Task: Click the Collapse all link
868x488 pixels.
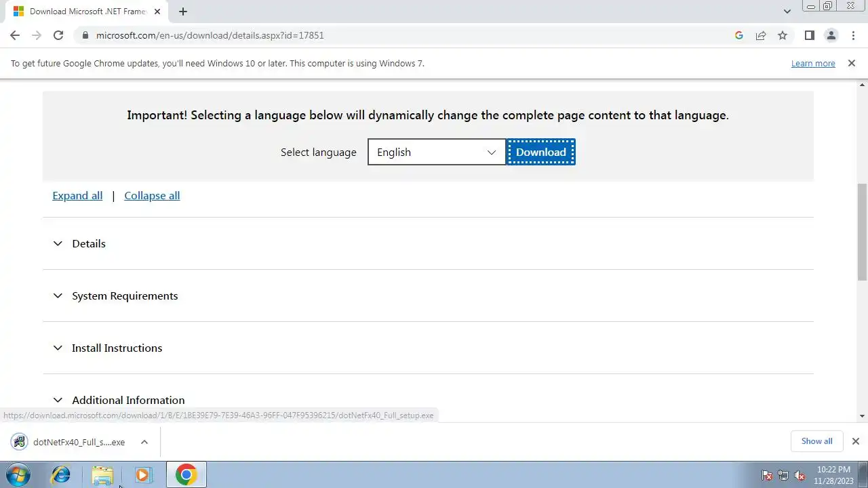Action: (x=152, y=196)
